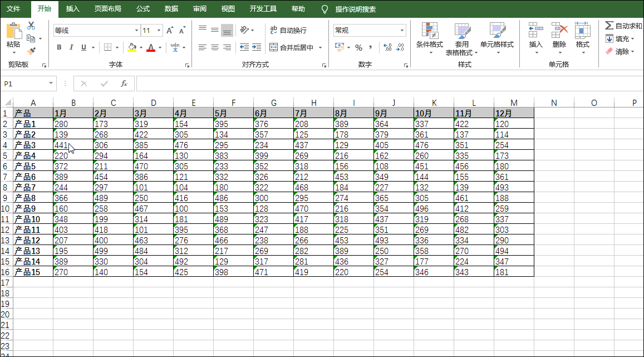Click Merge and Center (合并后居中)

[292, 47]
